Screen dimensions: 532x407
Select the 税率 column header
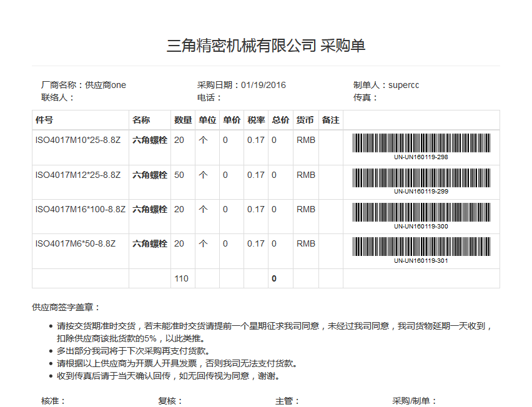pos(256,120)
